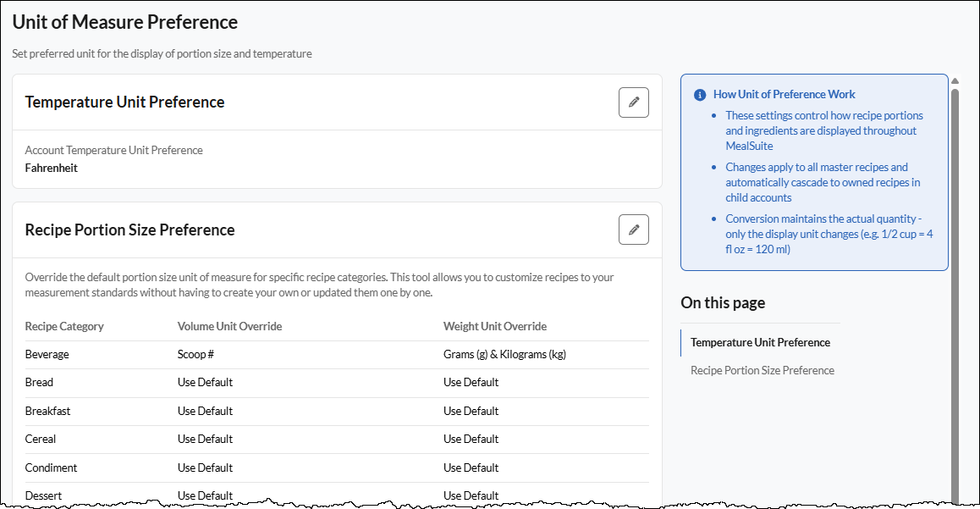
Task: Click the scrollbar up arrow of the side panel
Action: 955,80
